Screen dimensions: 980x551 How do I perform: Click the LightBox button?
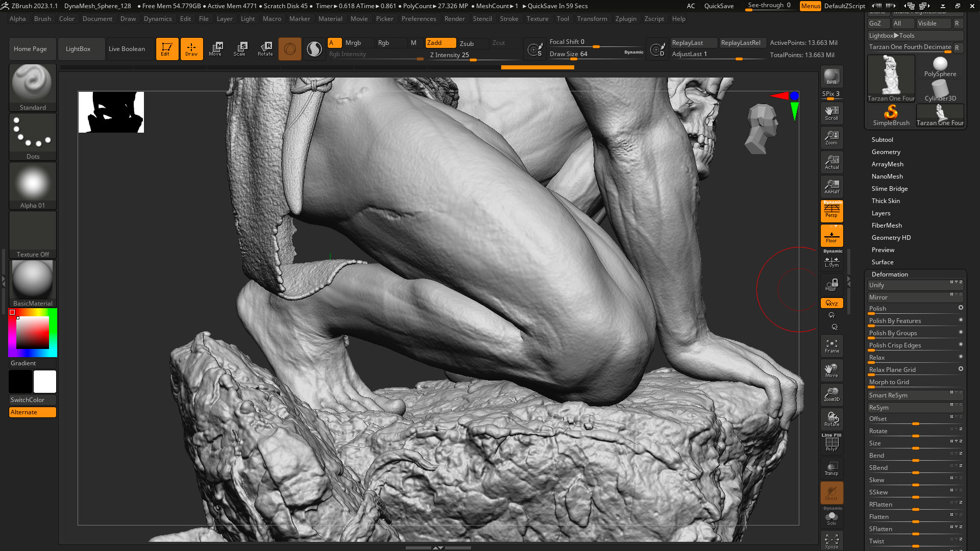tap(78, 49)
